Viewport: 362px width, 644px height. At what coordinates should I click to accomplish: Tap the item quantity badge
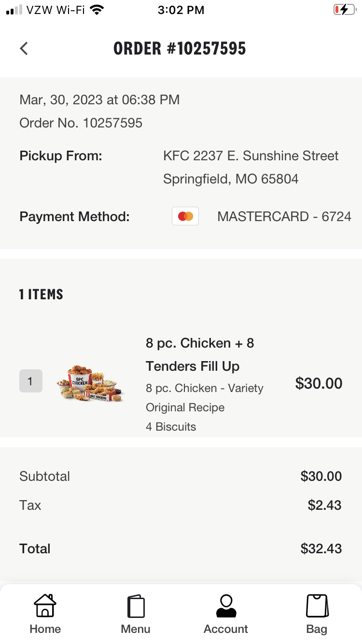tap(31, 381)
